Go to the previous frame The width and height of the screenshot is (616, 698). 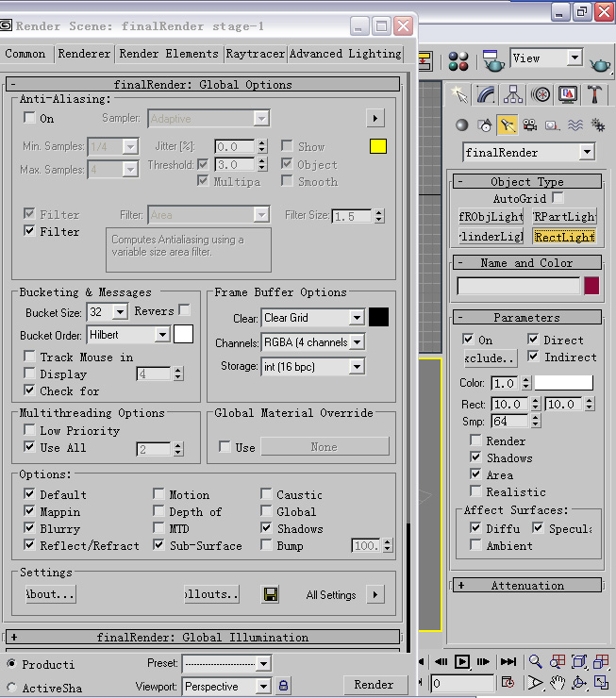click(441, 661)
